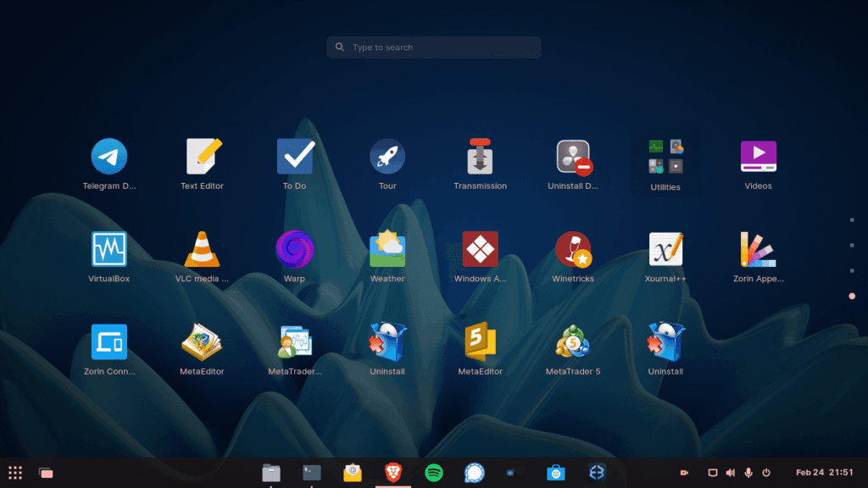Toggle the app grid button in taskbar
Screen dimensions: 868x488
pos(15,473)
